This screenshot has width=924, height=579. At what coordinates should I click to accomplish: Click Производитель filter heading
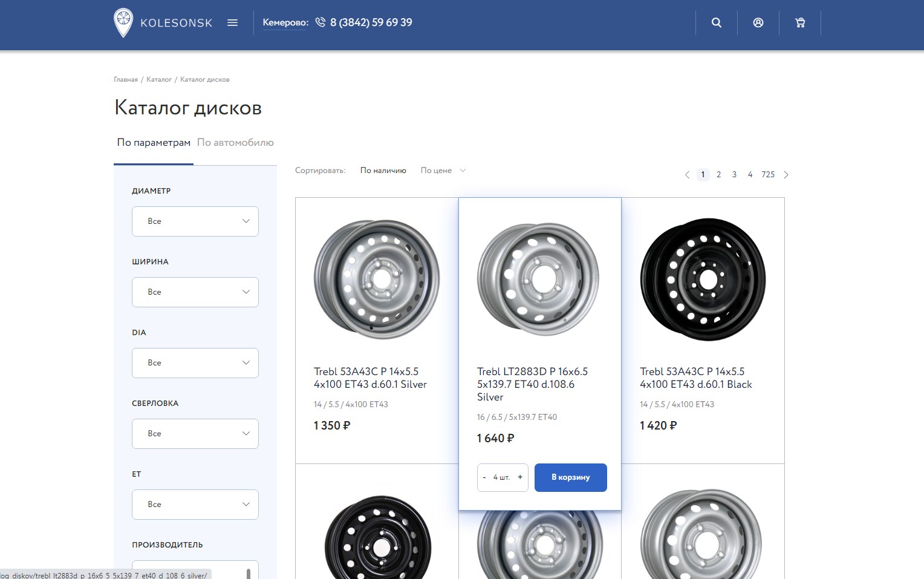pyautogui.click(x=168, y=545)
